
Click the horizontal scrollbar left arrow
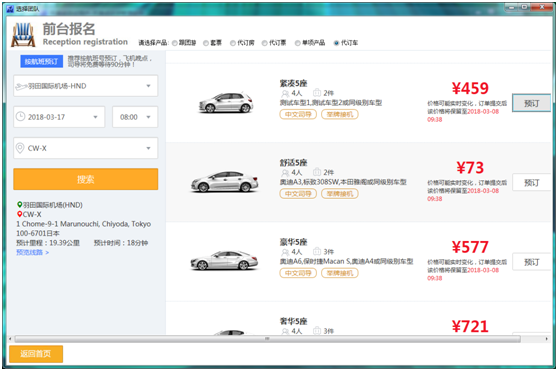coord(10,339)
